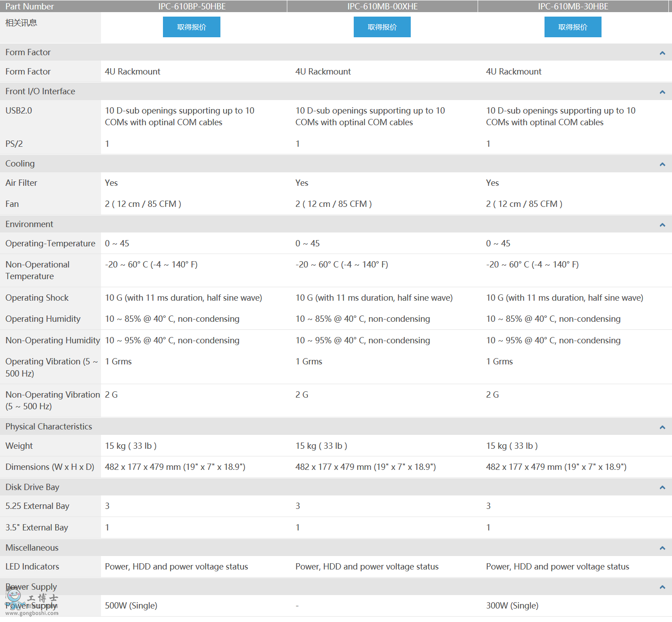672x622 pixels.
Task: Collapse the Front I/O Interface section chevron
Action: [x=662, y=92]
